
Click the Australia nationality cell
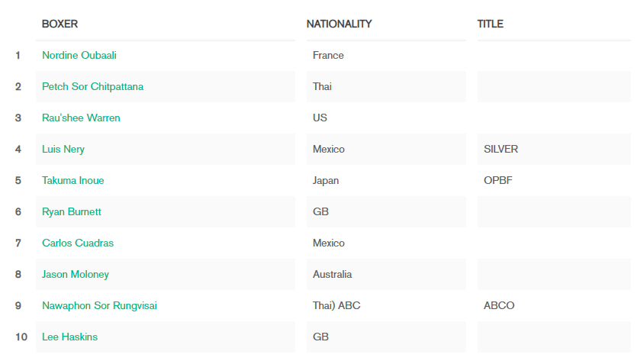[386, 274]
